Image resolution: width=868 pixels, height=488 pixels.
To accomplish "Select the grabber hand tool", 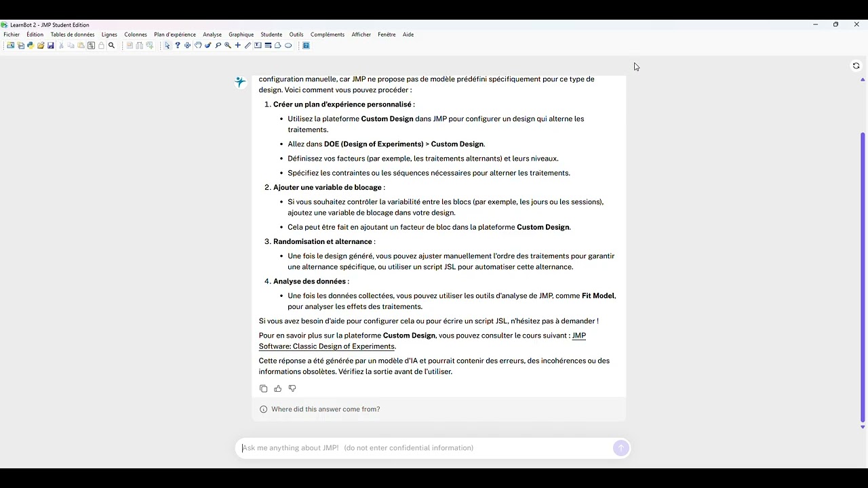I will (x=198, y=45).
